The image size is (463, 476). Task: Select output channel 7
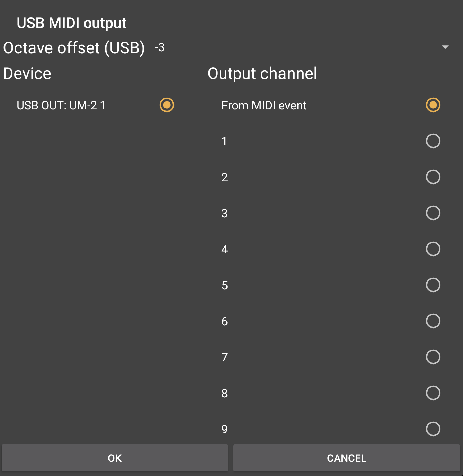[433, 357]
